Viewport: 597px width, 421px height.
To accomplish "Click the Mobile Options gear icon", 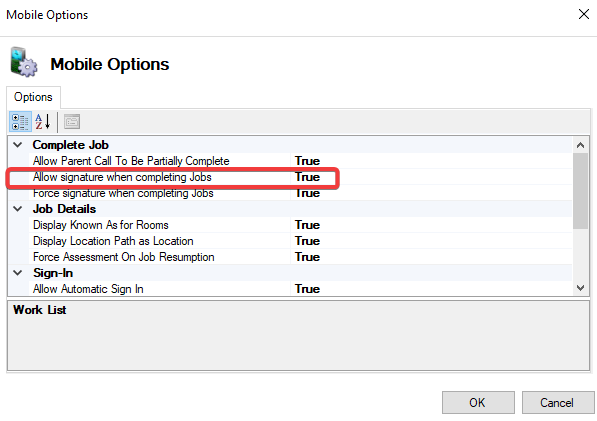I will tap(24, 62).
